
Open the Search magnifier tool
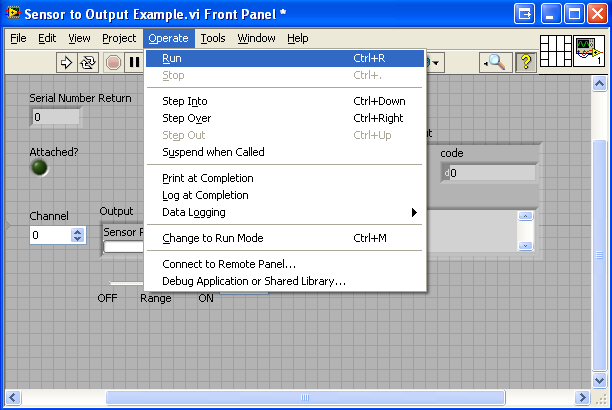[x=495, y=62]
